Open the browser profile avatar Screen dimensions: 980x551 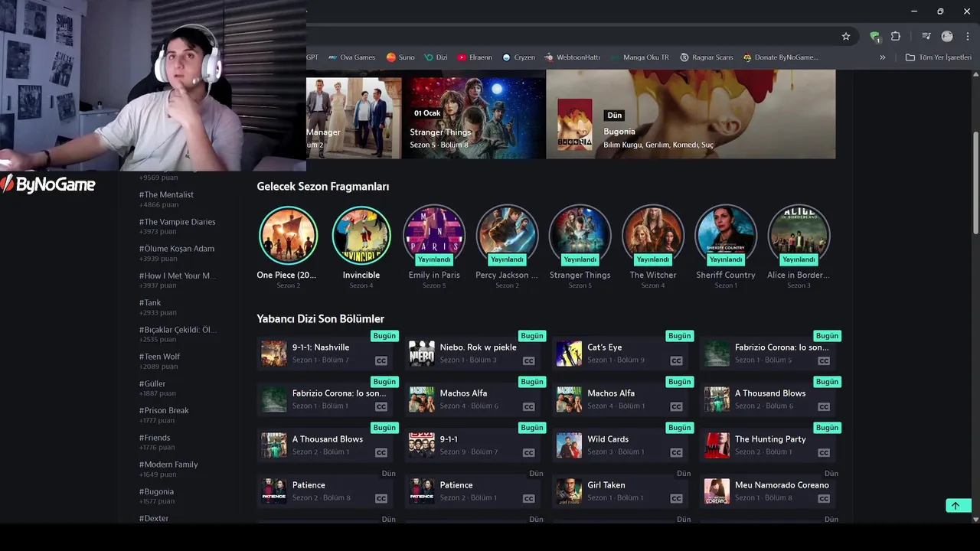tap(947, 36)
